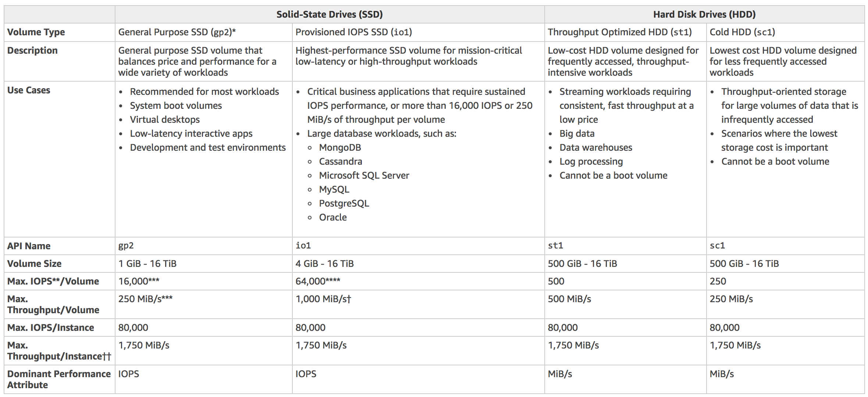The width and height of the screenshot is (868, 397).
Task: Click the Hard Disk Drives (HDD) header
Action: point(704,14)
